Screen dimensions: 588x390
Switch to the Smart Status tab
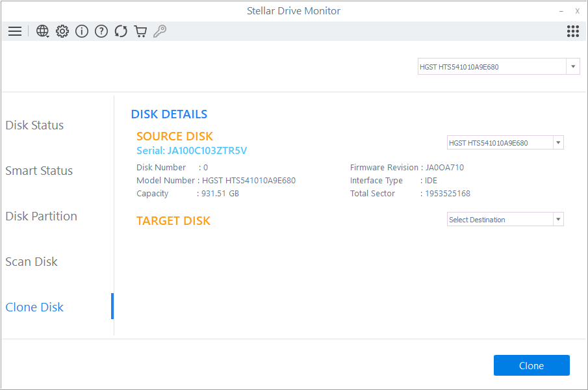(39, 170)
